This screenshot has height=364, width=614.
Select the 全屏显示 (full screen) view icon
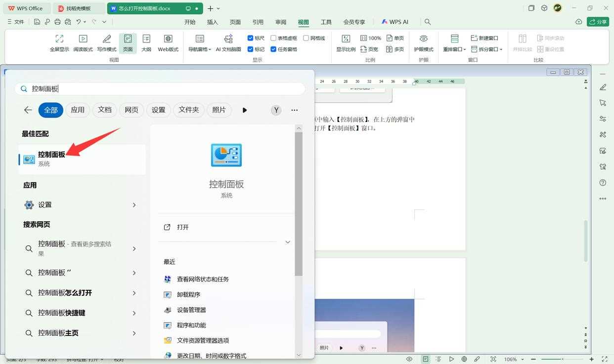click(59, 43)
